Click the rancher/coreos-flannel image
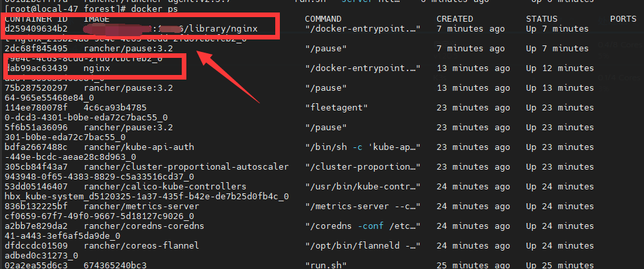The image size is (644, 269). click(x=142, y=245)
